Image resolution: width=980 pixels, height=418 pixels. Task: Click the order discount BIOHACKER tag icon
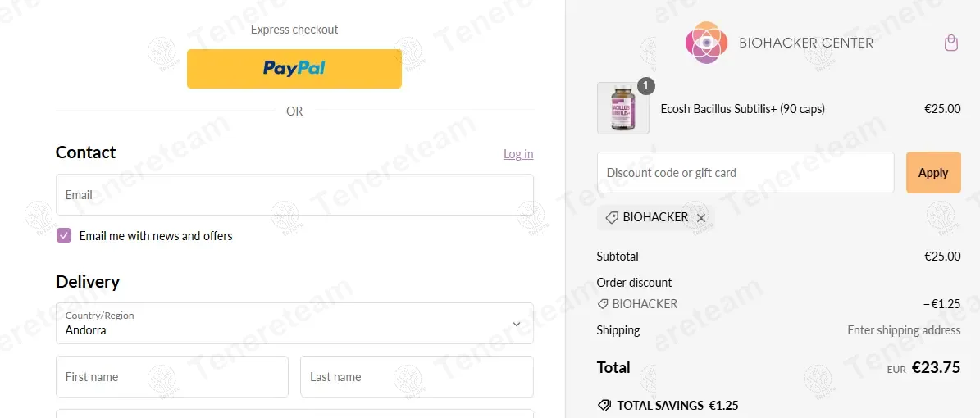tap(603, 303)
